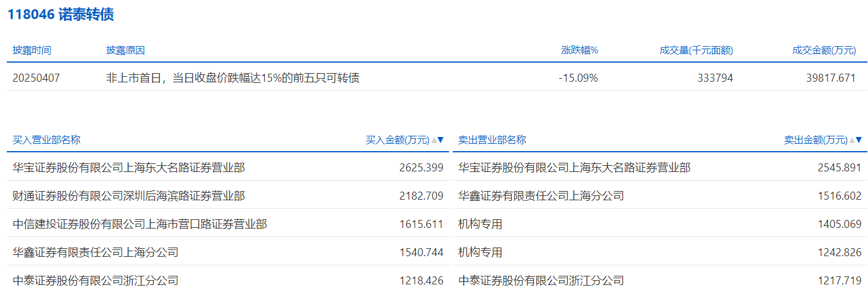Open 中信建投证券上海市营口路证券营业部 entry

click(x=140, y=224)
